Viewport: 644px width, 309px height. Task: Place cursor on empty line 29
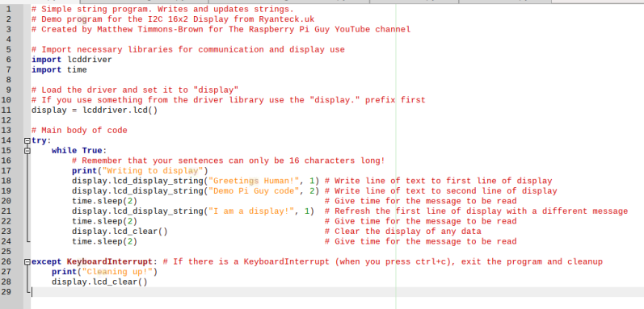337,292
